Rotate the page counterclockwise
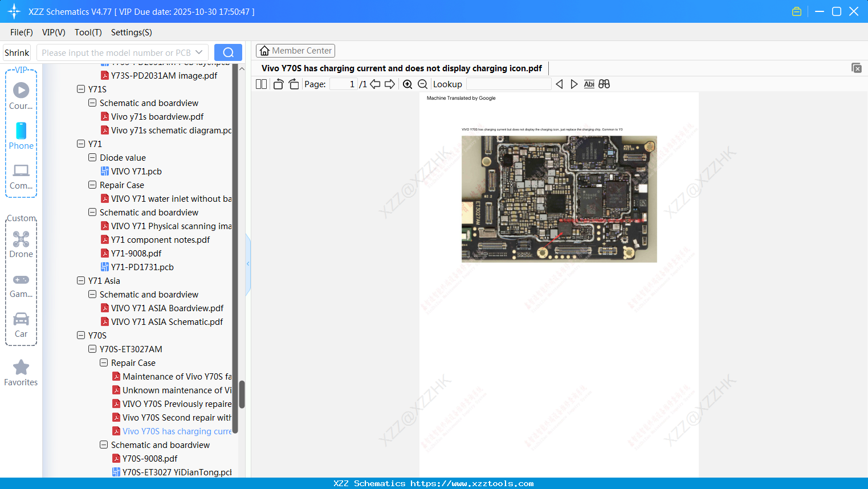Image resolution: width=868 pixels, height=489 pixels. point(278,84)
